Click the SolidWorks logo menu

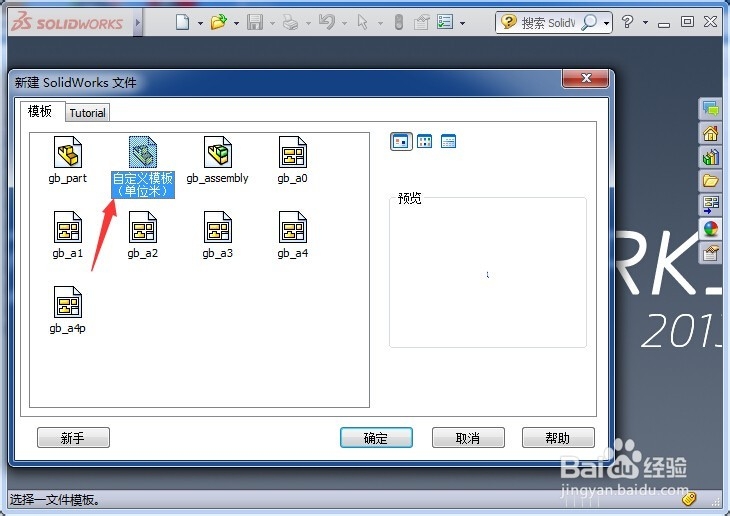tap(68, 22)
